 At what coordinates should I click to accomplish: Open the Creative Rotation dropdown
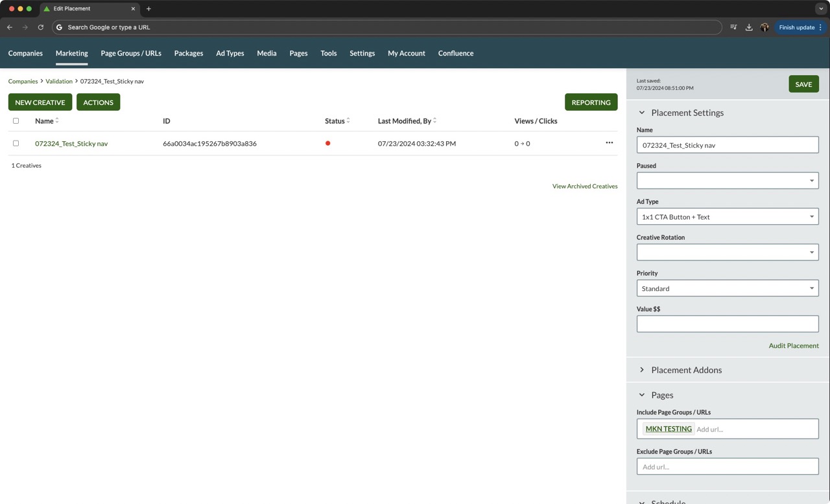(728, 252)
